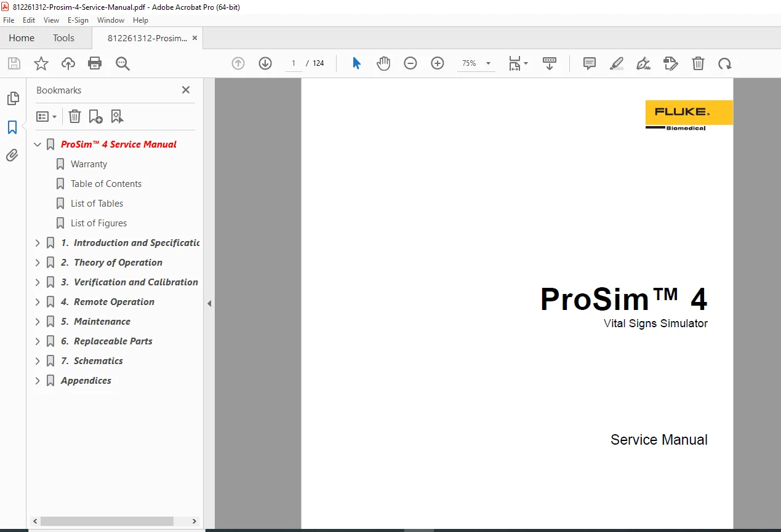This screenshot has width=781, height=532.
Task: Expand 4. Remote Operation bookmark
Action: pos(38,302)
